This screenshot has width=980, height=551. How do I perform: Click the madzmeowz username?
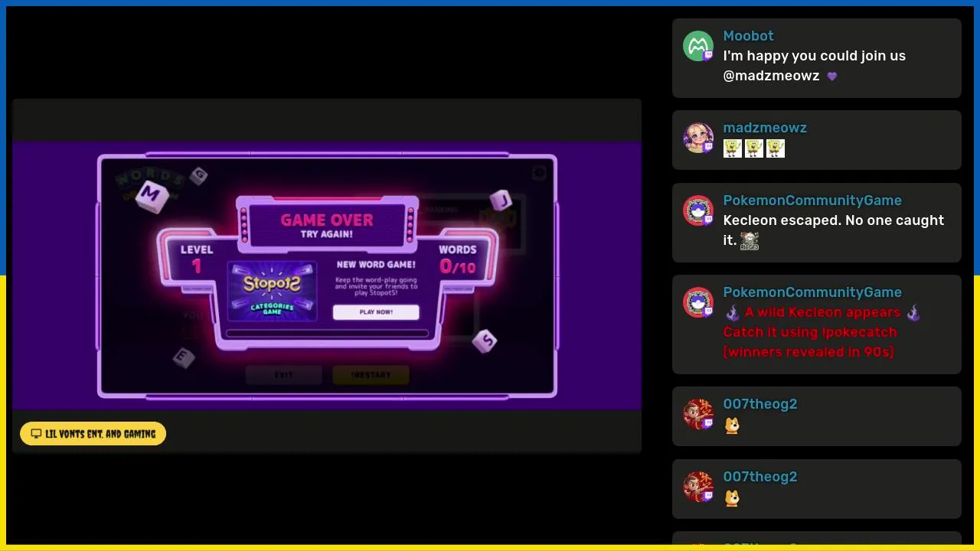tap(765, 128)
